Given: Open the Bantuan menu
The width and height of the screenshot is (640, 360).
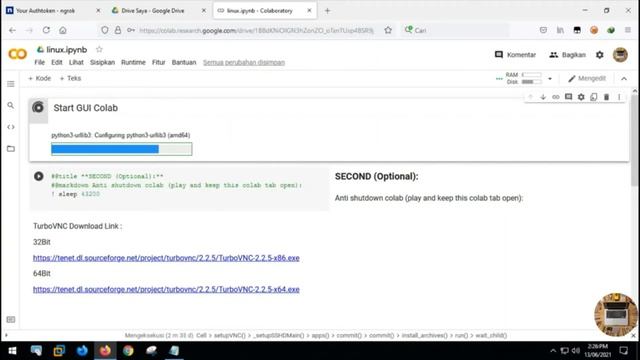Looking at the screenshot, I should (184, 62).
